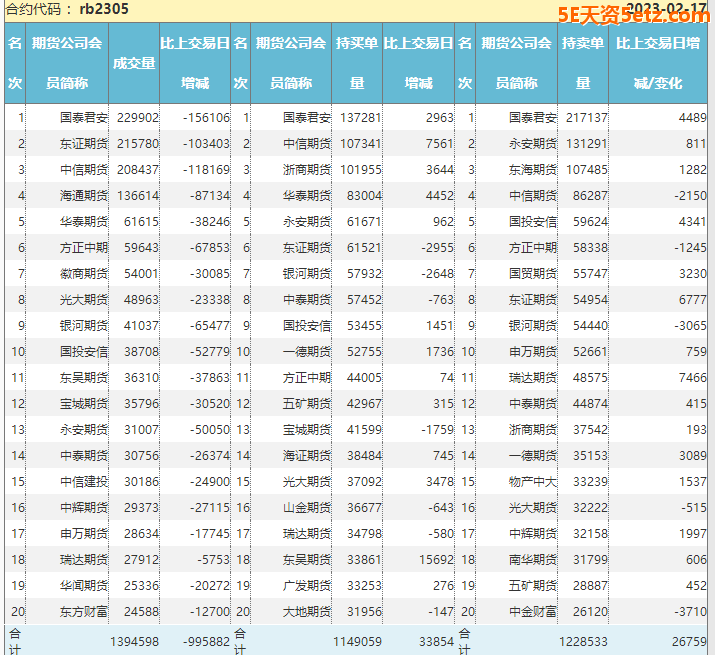Select short change value 7466
The height and width of the screenshot is (655, 715).
tap(693, 378)
